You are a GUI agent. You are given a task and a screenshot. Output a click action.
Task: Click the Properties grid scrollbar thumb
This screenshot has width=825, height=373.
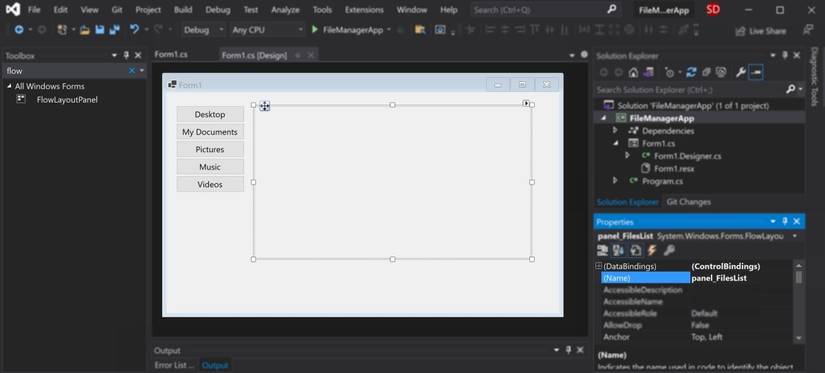click(799, 277)
